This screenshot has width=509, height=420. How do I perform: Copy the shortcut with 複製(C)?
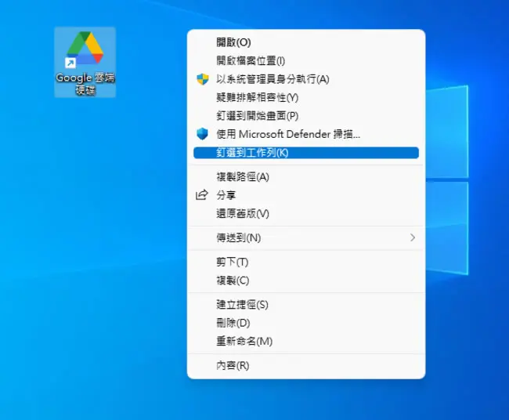point(305,281)
